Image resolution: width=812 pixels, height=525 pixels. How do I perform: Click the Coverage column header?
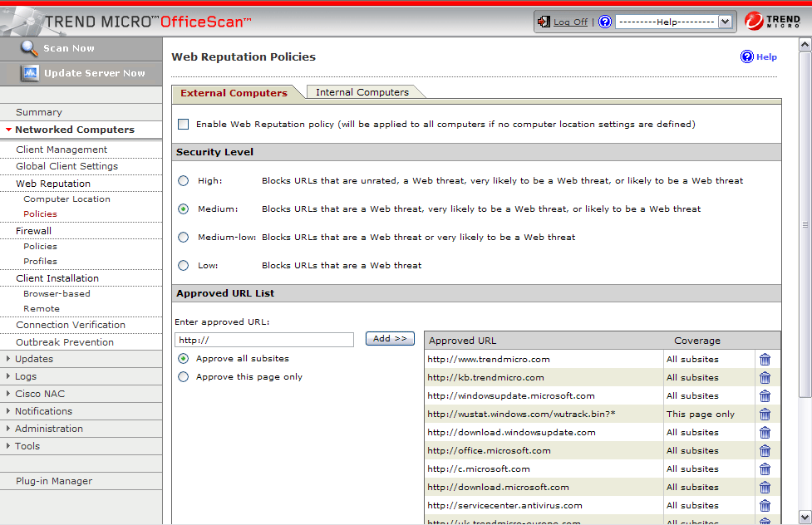click(697, 341)
